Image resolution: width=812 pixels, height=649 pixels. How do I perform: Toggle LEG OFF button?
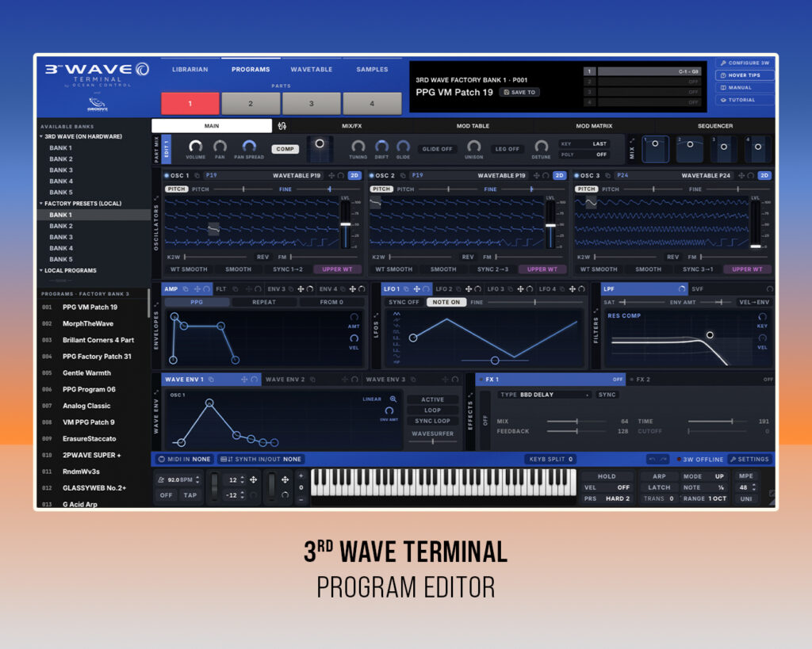coord(507,149)
